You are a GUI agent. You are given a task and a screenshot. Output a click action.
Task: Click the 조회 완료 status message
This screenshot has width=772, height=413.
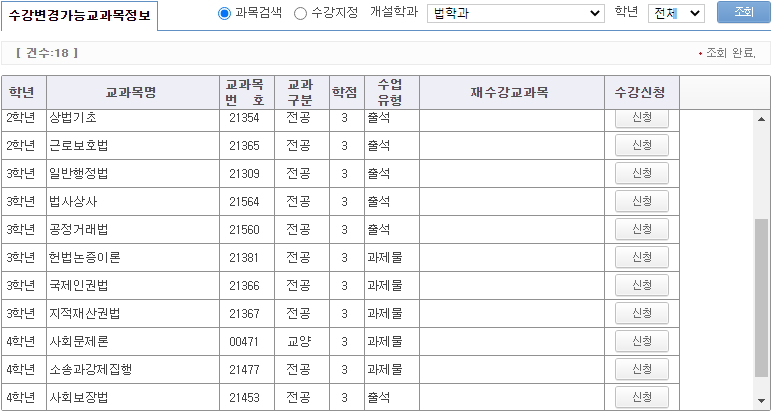tap(730, 53)
